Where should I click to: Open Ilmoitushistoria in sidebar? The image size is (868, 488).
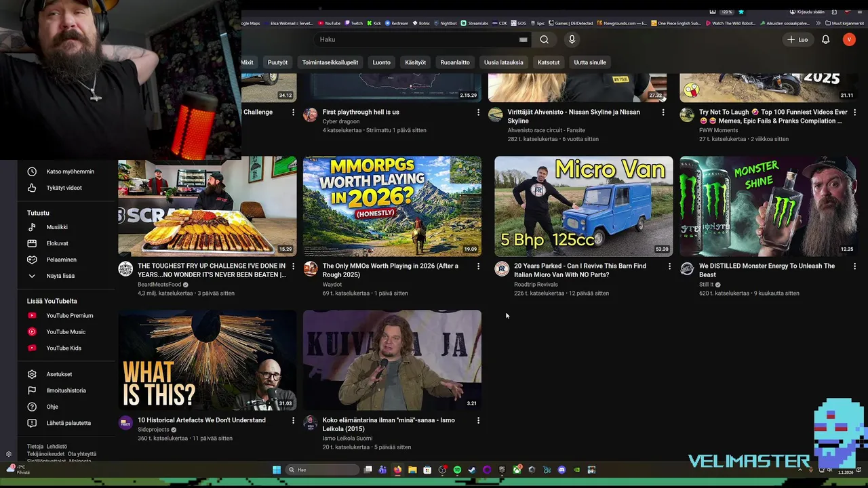pyautogui.click(x=64, y=390)
